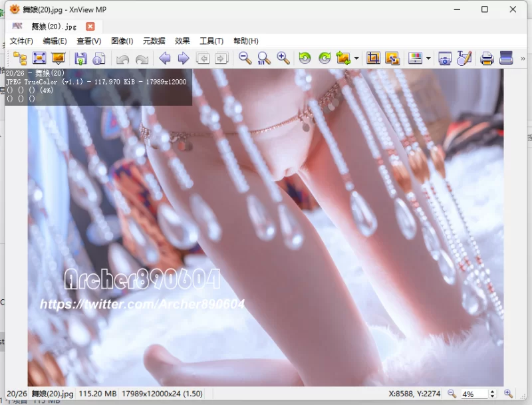Open the 查看(V) menu
The image size is (532, 405).
pos(89,41)
